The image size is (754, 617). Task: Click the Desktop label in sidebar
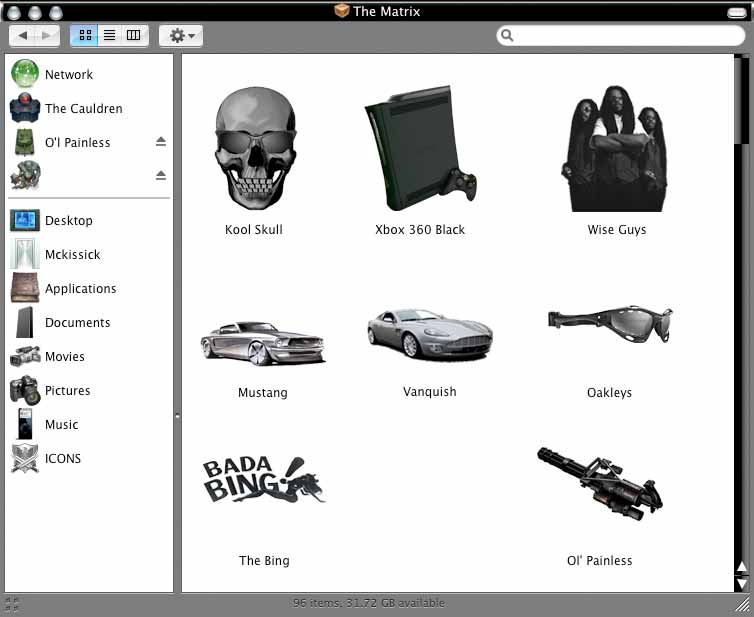tap(69, 221)
